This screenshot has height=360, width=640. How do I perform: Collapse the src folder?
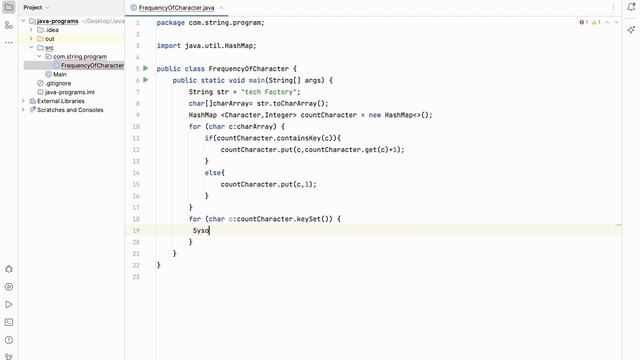(x=31, y=48)
